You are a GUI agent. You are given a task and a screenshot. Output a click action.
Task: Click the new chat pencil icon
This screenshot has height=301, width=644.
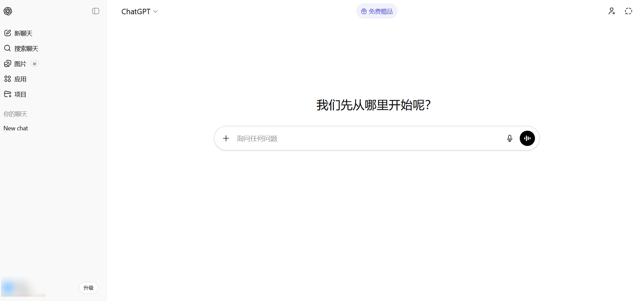(7, 33)
